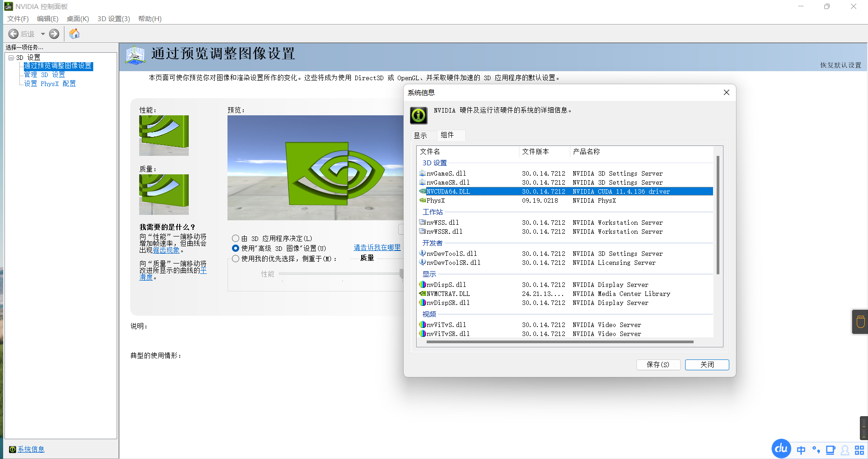868x459 pixels.
Task: Click the punctuation mode icon in IME bar
Action: 816,450
